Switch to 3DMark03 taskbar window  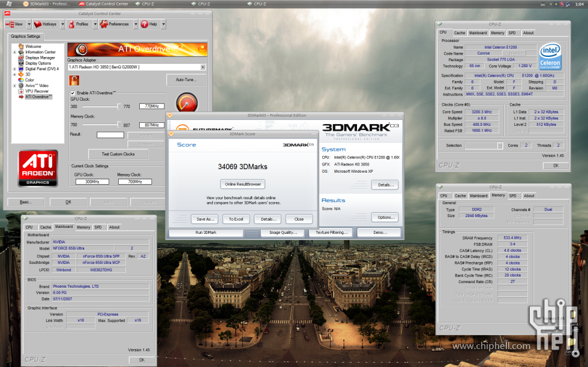coord(47,4)
